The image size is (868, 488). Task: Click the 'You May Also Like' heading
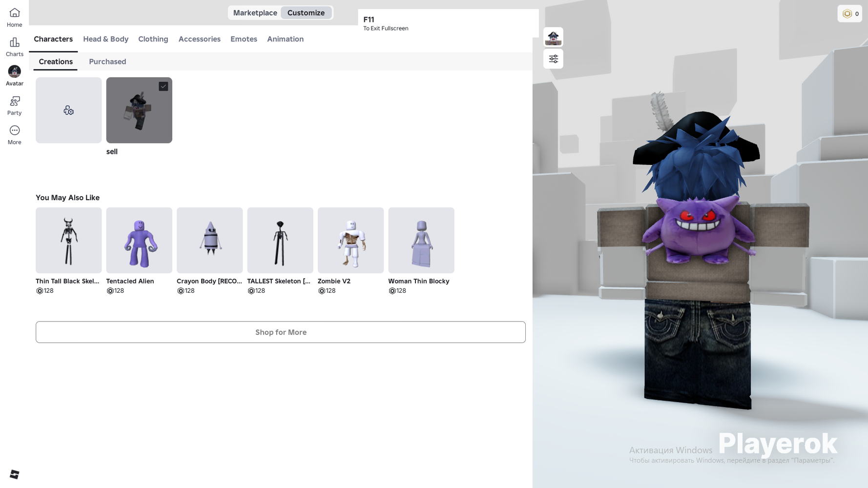pyautogui.click(x=67, y=198)
